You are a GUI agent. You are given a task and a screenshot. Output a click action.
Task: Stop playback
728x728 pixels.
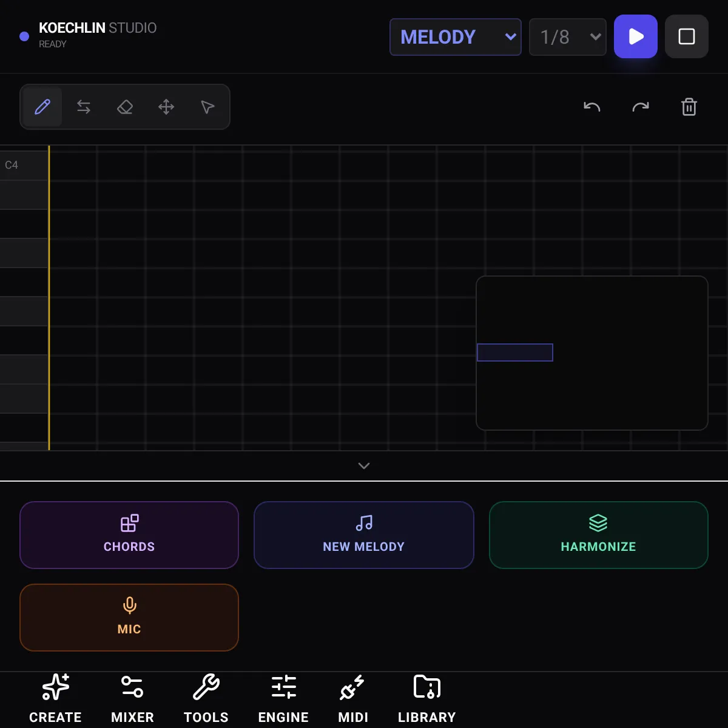click(687, 36)
